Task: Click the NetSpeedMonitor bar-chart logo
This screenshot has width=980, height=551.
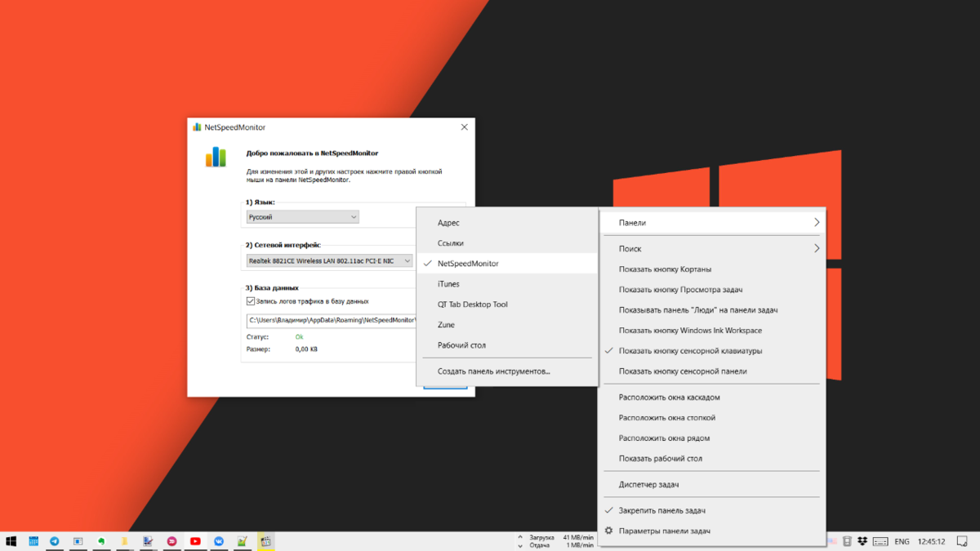Action: coord(216,157)
